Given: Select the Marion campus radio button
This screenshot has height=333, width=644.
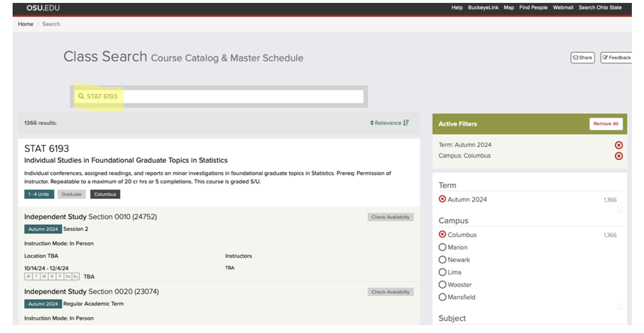Looking at the screenshot, I should [x=442, y=247].
